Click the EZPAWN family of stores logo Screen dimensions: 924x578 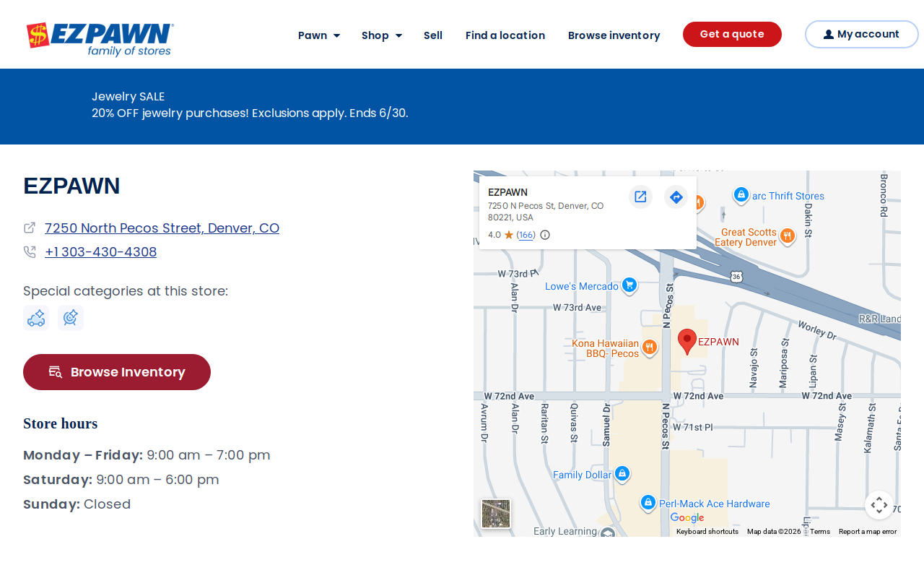100,39
